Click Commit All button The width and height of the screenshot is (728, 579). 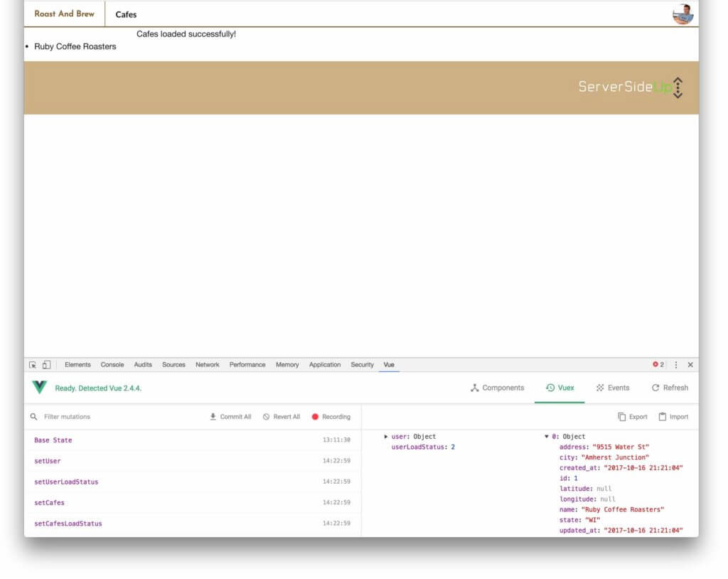point(230,417)
